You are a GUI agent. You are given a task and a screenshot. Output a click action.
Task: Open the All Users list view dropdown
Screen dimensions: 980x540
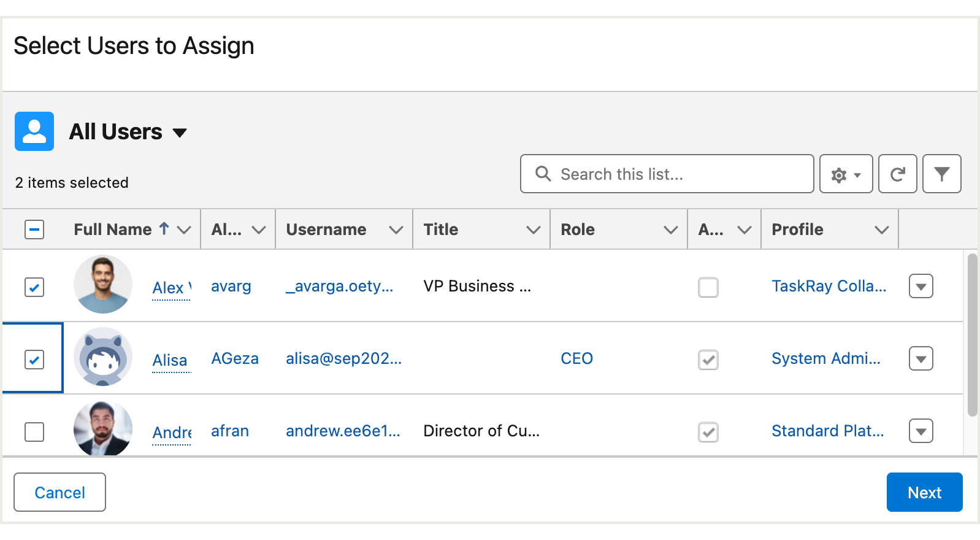click(180, 133)
